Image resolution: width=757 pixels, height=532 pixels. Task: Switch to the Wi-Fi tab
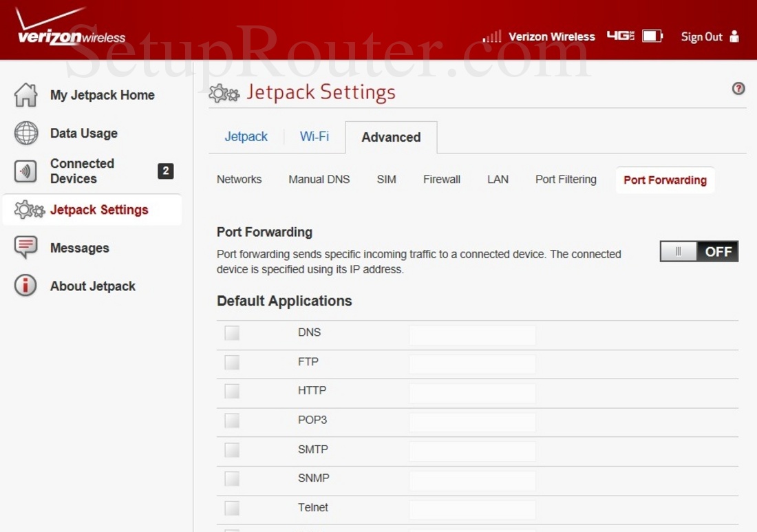pyautogui.click(x=314, y=136)
